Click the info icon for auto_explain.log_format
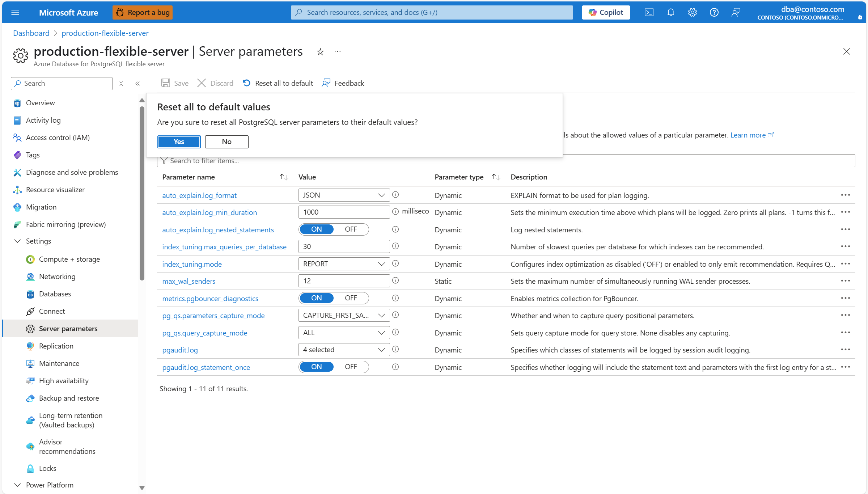868x494 pixels. point(395,195)
